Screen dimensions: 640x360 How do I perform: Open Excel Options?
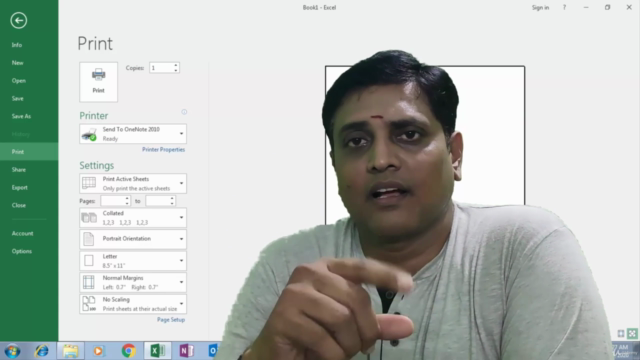click(22, 251)
